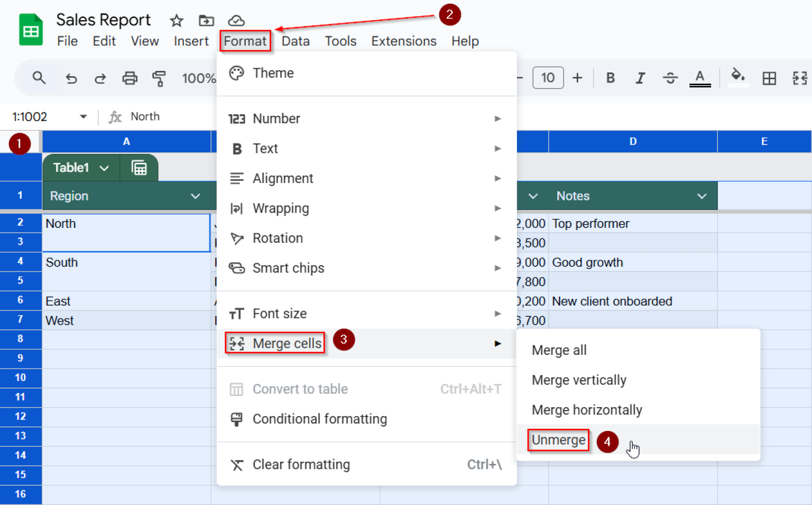Click the search icon in the toolbar

coord(39,78)
